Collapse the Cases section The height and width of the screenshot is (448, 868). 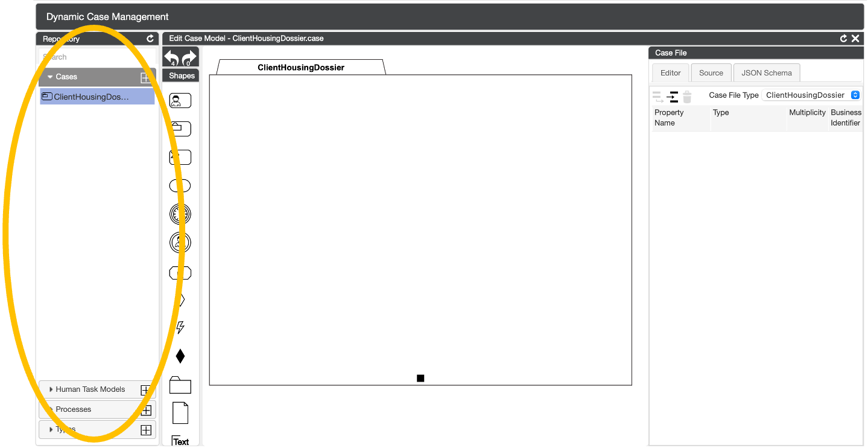click(x=51, y=77)
